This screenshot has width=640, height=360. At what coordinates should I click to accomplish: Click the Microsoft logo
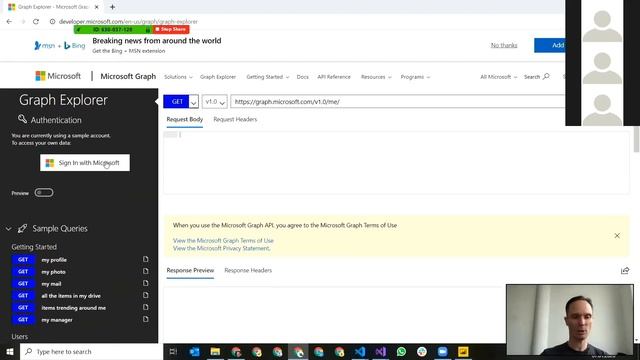58,76
